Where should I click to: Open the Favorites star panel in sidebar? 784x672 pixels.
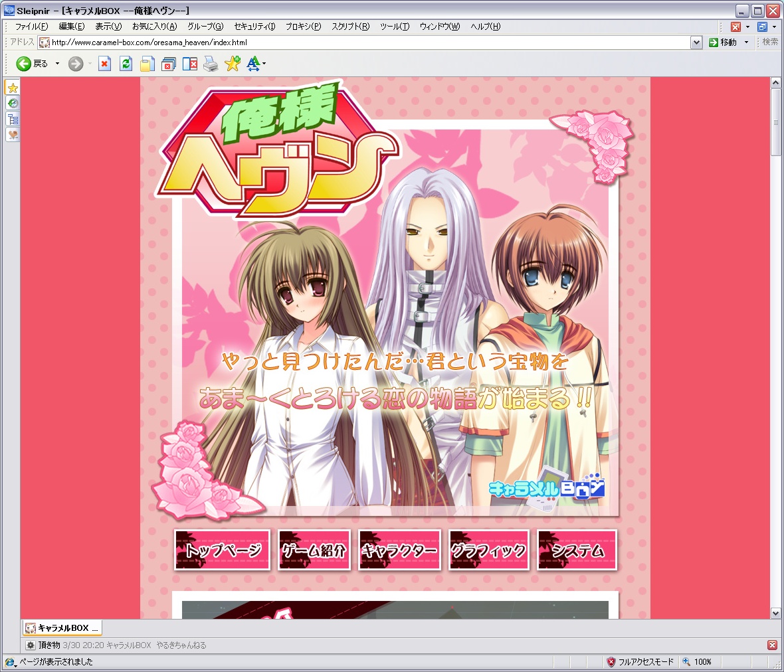pyautogui.click(x=13, y=88)
